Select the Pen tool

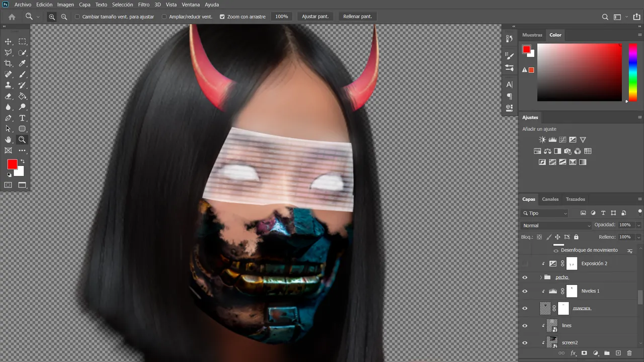pyautogui.click(x=8, y=118)
